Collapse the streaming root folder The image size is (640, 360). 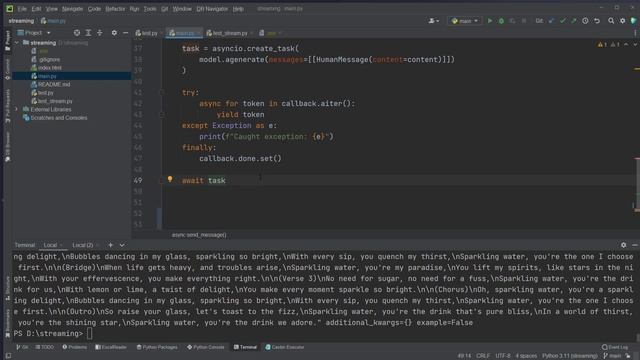[17, 42]
